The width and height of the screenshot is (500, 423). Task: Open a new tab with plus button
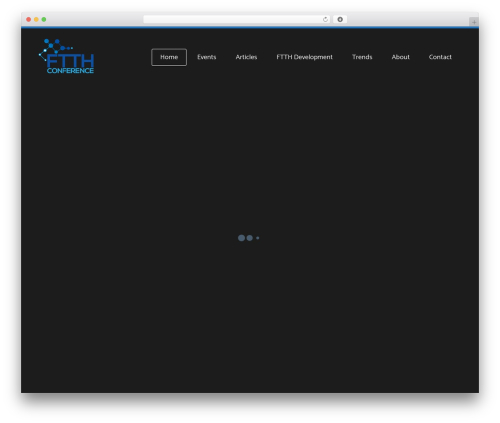tap(474, 22)
